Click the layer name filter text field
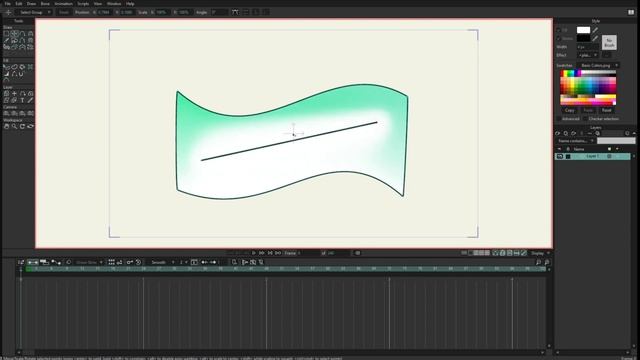 616,141
